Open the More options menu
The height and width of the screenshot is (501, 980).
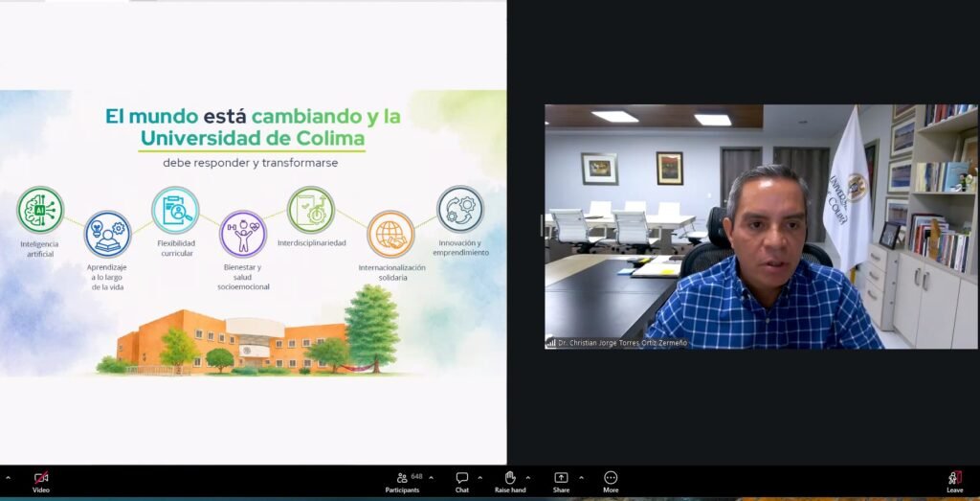611,482
